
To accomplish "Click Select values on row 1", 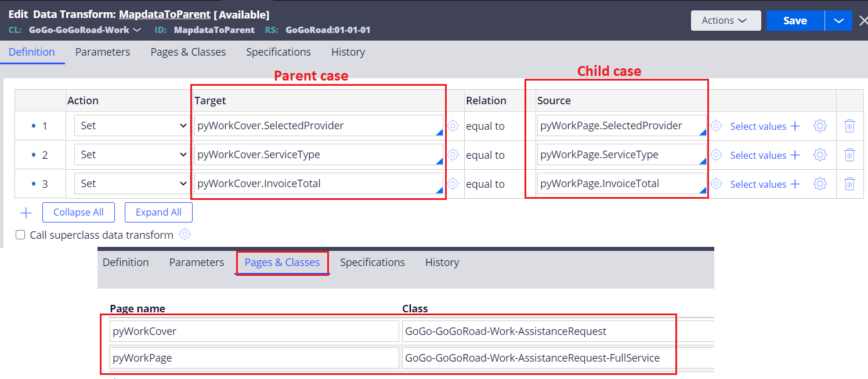I will pyautogui.click(x=758, y=126).
